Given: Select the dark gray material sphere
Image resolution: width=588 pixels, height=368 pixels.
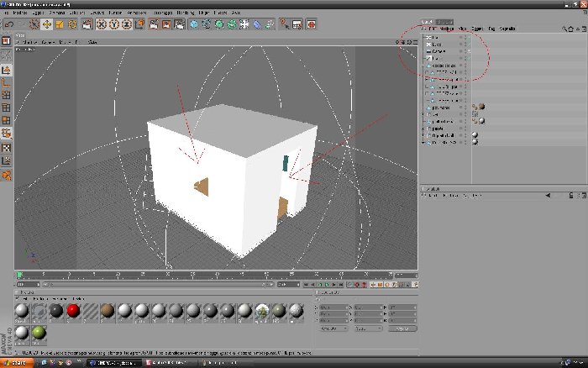Looking at the screenshot, I should (56, 311).
